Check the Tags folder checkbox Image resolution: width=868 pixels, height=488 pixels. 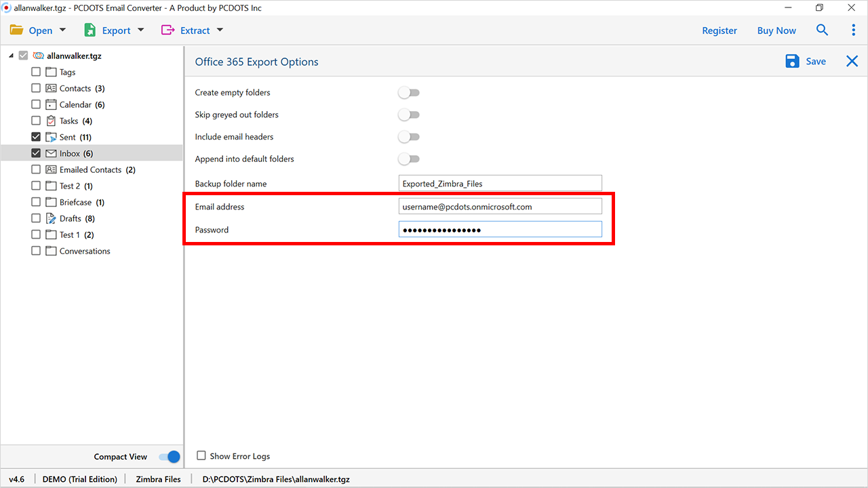[36, 72]
